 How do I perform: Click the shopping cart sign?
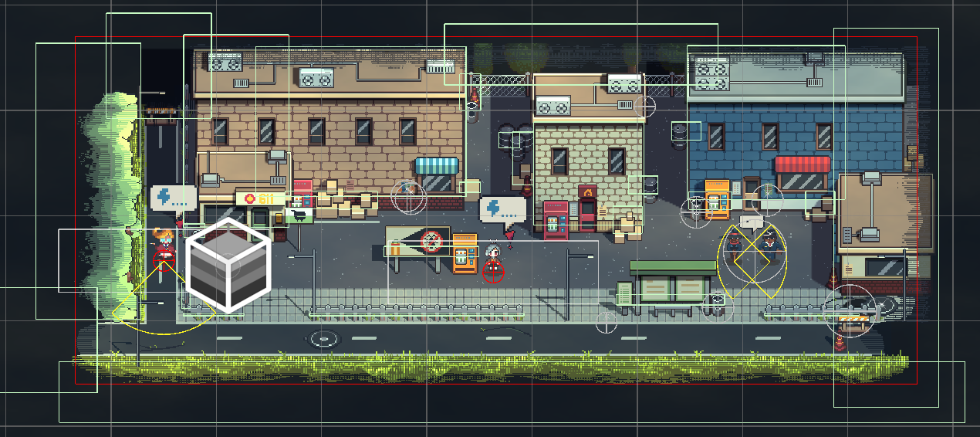click(x=300, y=215)
